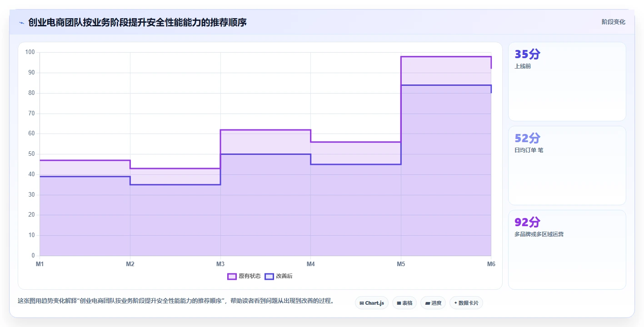Click the 92分 value
Image resolution: width=644 pixels, height=327 pixels.
527,223
